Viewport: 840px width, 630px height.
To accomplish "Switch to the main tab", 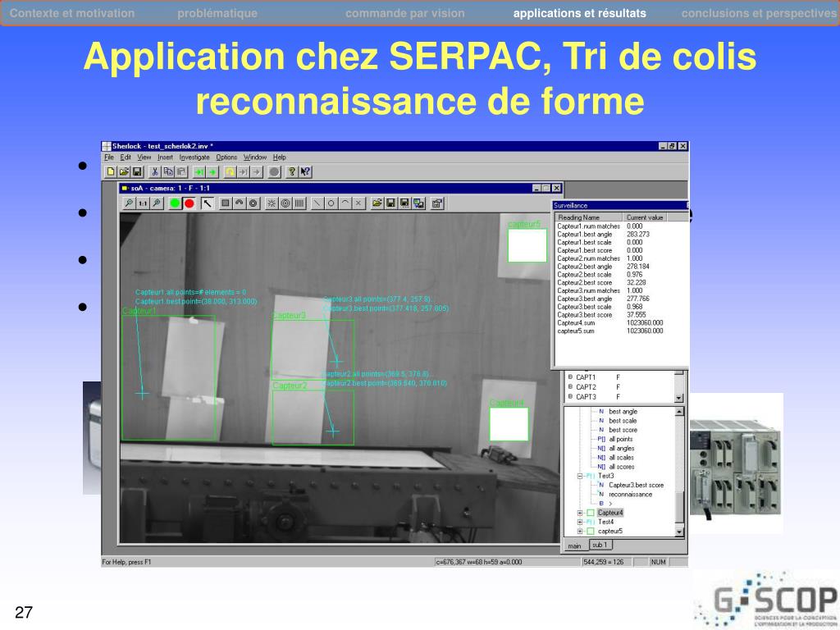I will (575, 546).
